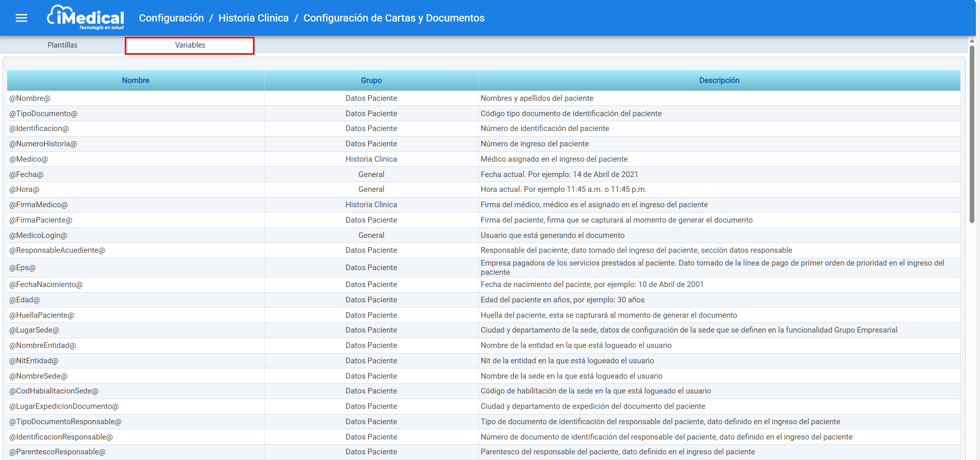Click the @NumeroHistoria@ variable name
Viewport: 980px width, 460px height.
(43, 144)
